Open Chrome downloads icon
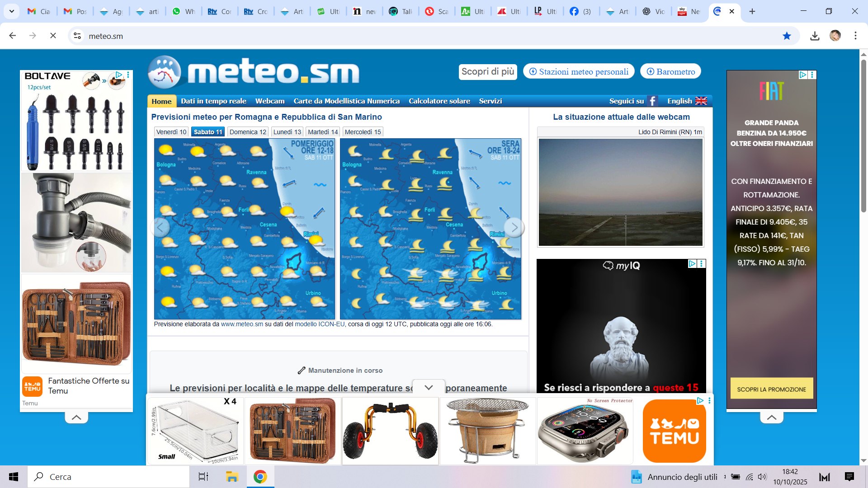This screenshot has width=868, height=488. [815, 36]
